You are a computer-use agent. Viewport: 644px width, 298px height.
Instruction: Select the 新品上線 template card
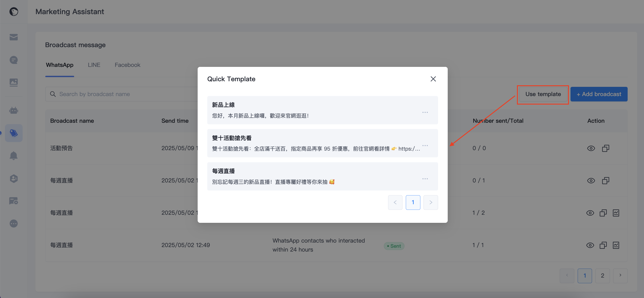click(322, 110)
